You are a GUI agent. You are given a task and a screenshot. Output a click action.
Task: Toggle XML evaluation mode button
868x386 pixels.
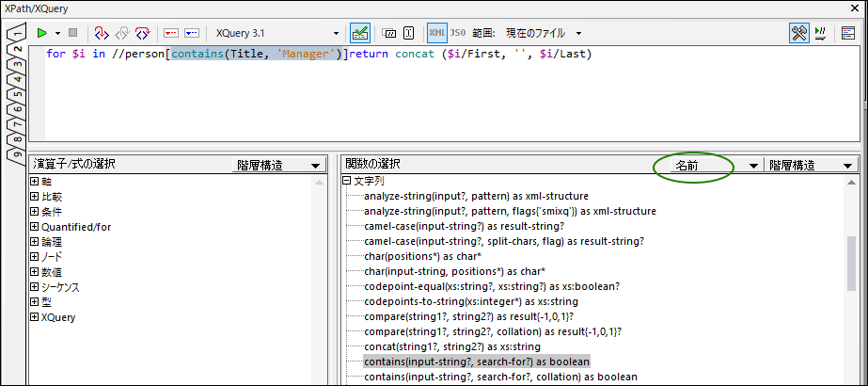(437, 33)
